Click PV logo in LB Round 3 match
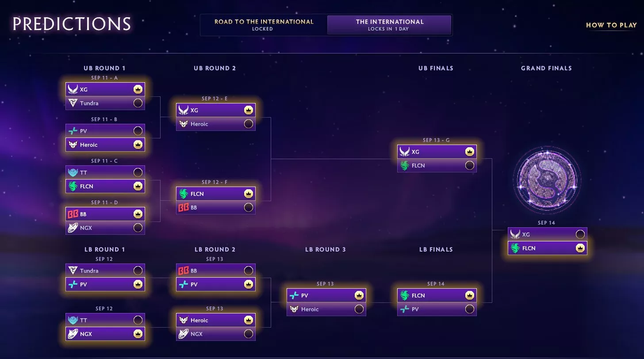 (x=294, y=295)
